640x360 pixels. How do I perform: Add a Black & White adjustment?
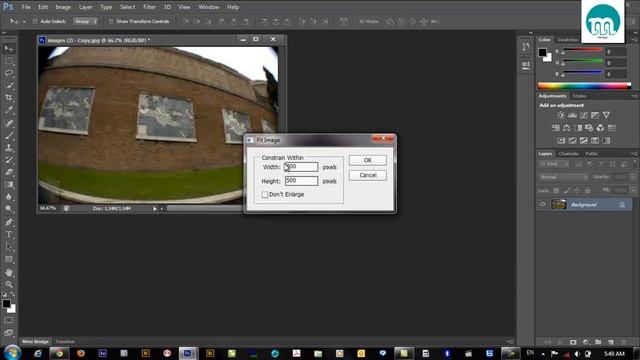pos(578,128)
